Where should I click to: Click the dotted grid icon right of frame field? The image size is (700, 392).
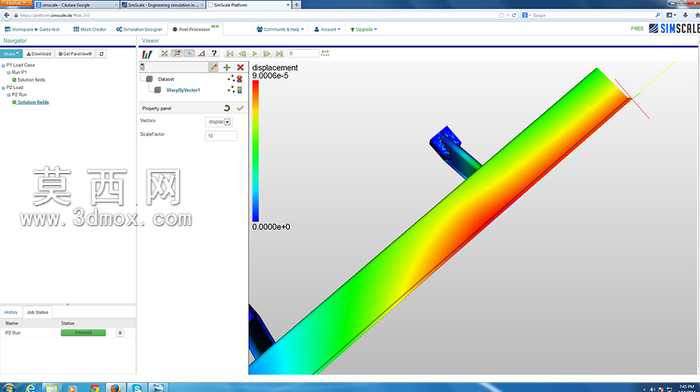coord(325,53)
